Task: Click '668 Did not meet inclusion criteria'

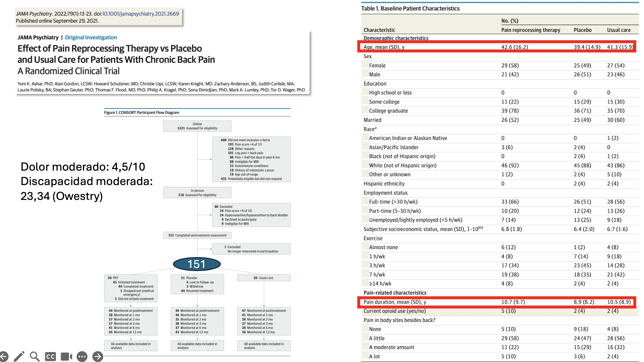Action: click(x=245, y=140)
